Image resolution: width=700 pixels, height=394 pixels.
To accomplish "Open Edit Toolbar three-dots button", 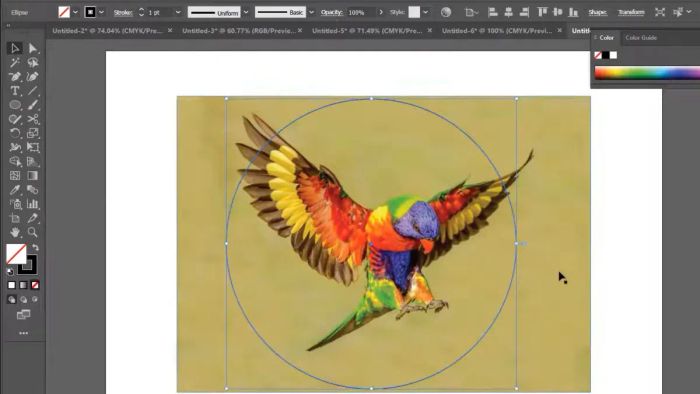I will click(23, 333).
